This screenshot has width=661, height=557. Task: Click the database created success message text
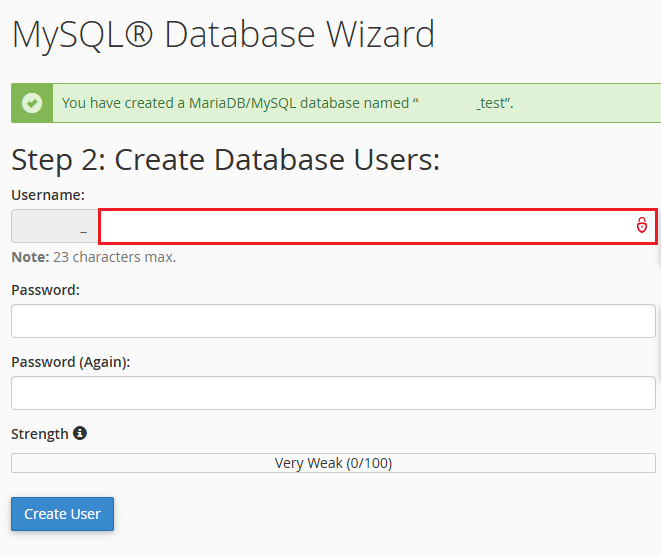click(288, 103)
